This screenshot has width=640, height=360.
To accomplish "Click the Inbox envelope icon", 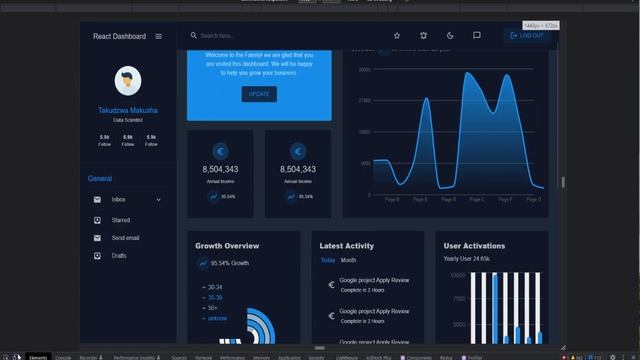I will tap(97, 200).
